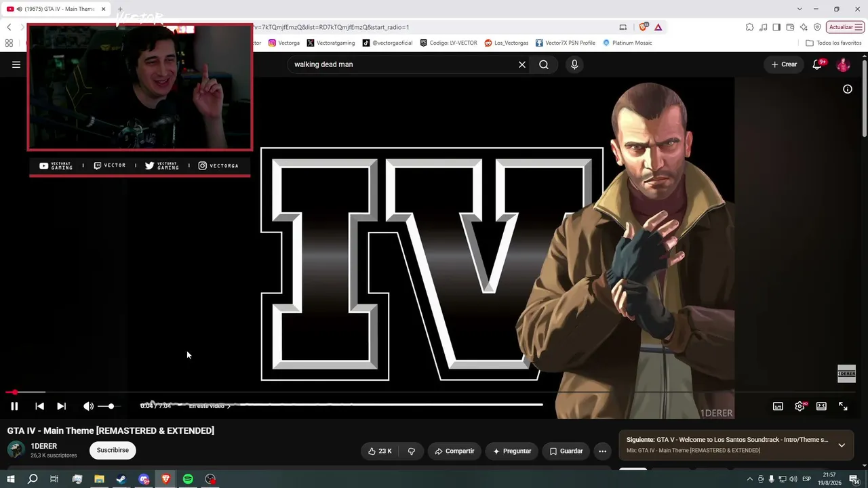
Task: Open the 1DERER channel avatar
Action: (16, 450)
